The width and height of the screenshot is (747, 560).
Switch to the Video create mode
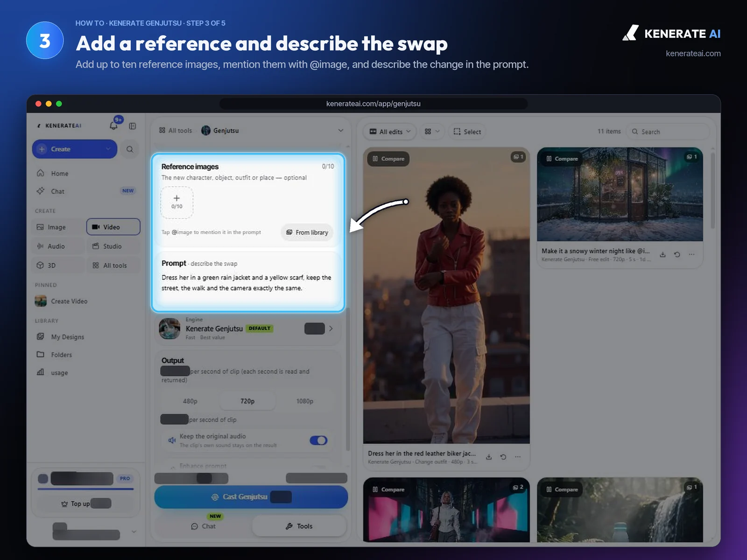coord(113,227)
